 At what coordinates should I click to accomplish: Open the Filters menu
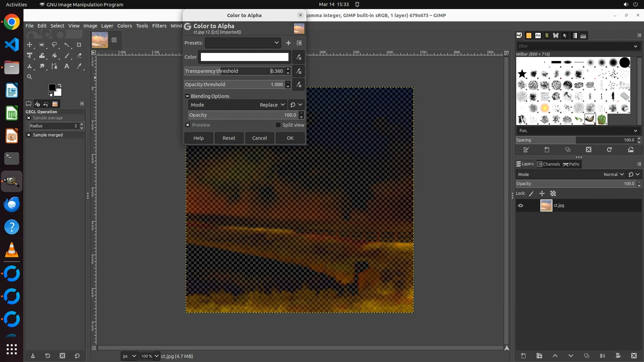[x=159, y=26]
